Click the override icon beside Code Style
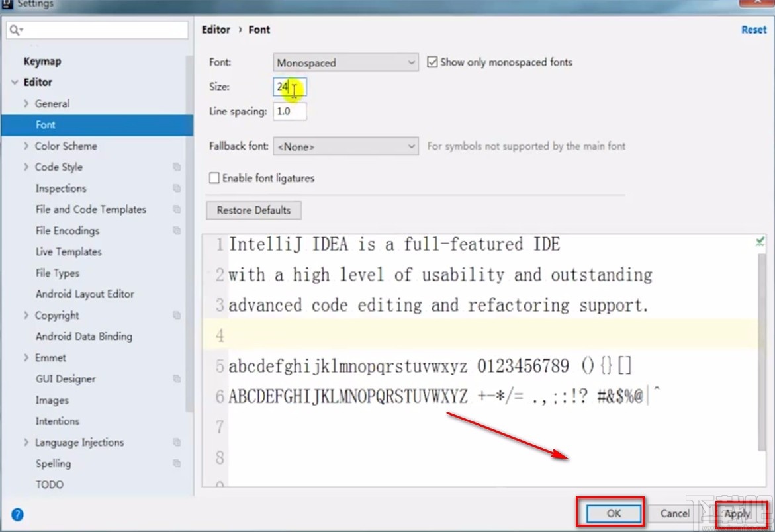775x532 pixels. (x=177, y=167)
